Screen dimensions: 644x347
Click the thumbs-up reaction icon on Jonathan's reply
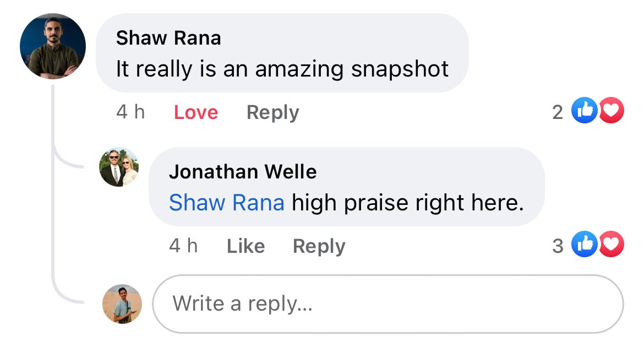click(x=584, y=245)
